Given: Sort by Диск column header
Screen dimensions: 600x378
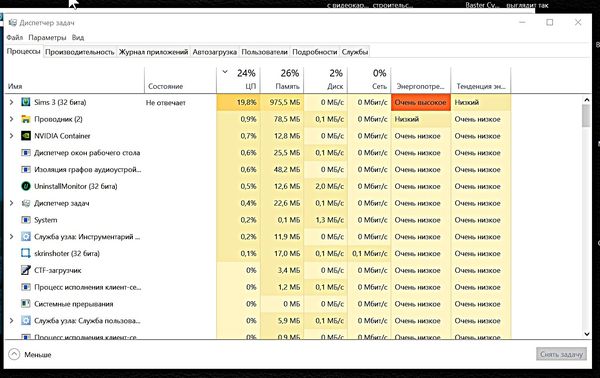Looking at the screenshot, I should pos(326,80).
